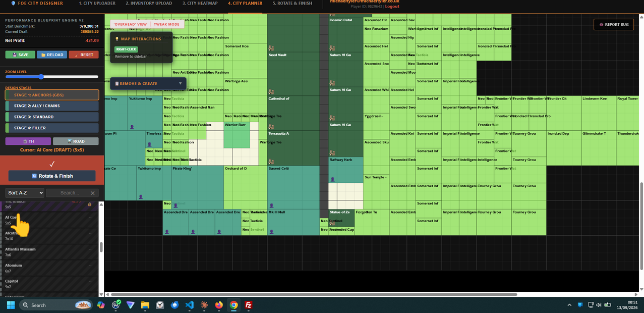Clear the sidebar search with X icon
Screen dimensions: 644x313
click(x=93, y=193)
